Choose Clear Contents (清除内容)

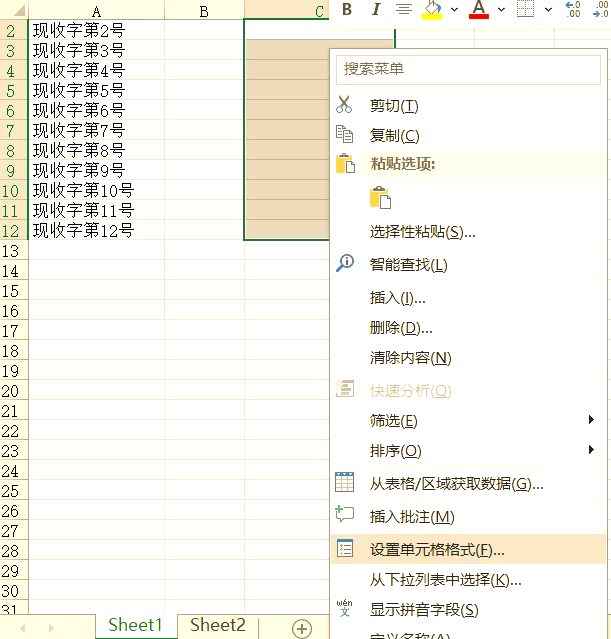coord(468,358)
